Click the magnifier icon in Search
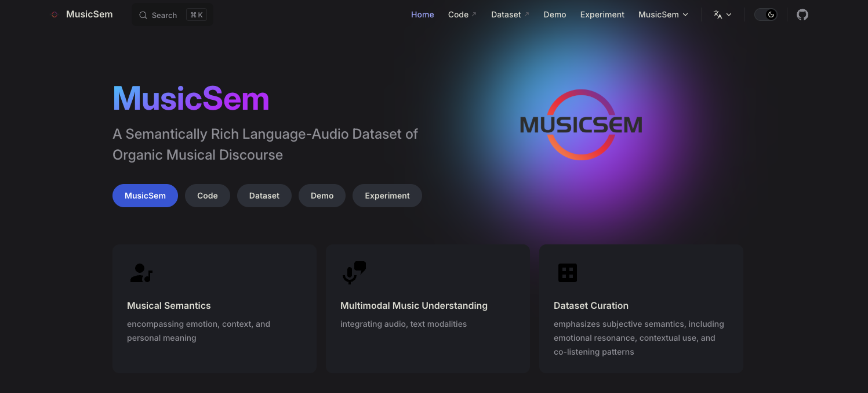This screenshot has height=393, width=868. tap(143, 15)
